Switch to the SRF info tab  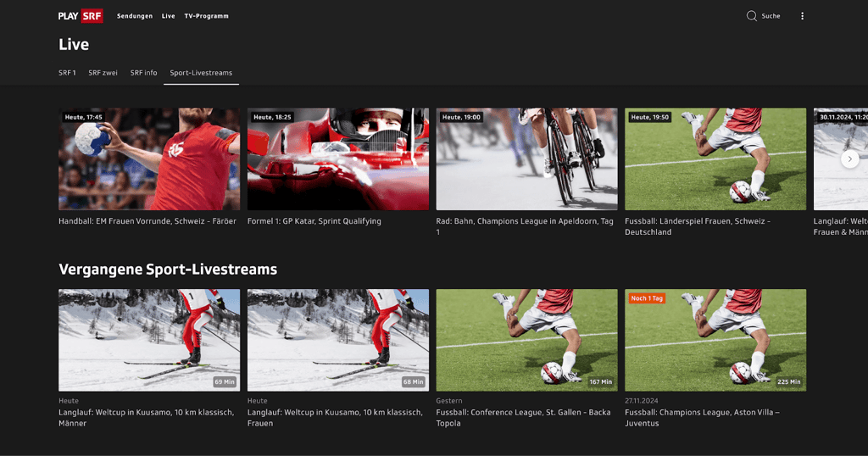(x=144, y=73)
